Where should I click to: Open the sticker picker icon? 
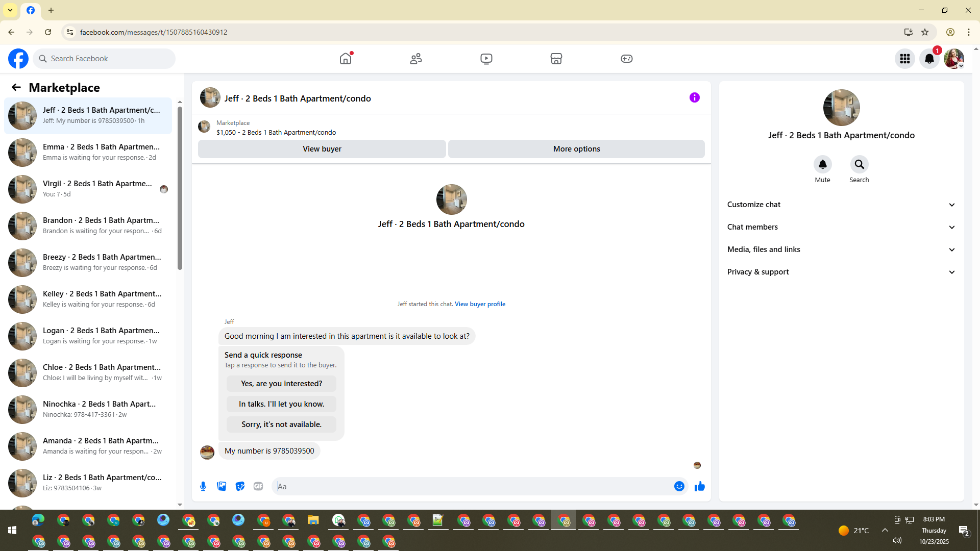coord(240,486)
